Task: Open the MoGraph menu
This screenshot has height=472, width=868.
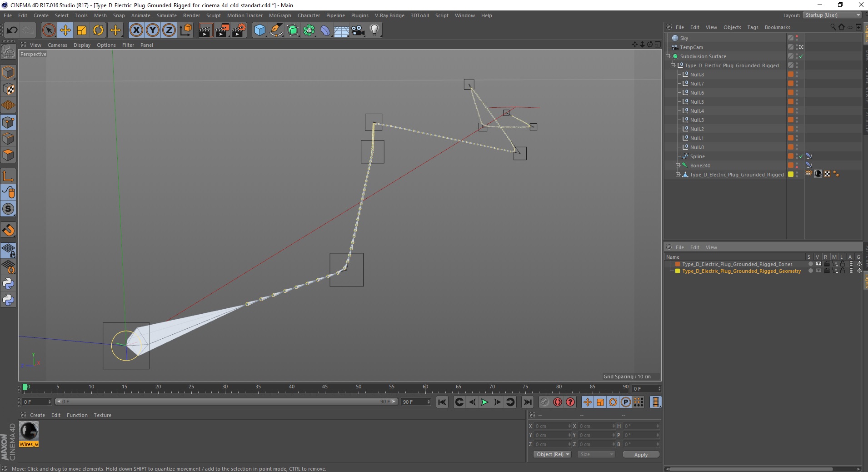Action: (x=280, y=15)
